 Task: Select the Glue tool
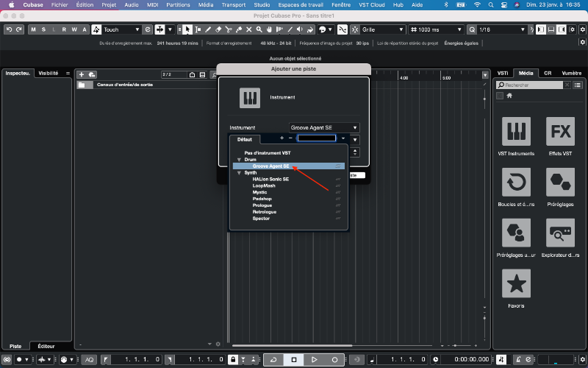pyautogui.click(x=238, y=29)
